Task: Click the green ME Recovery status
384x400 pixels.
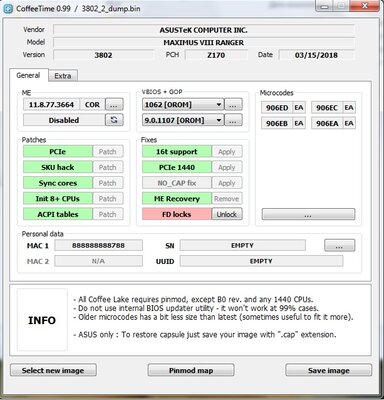Action: tap(177, 199)
